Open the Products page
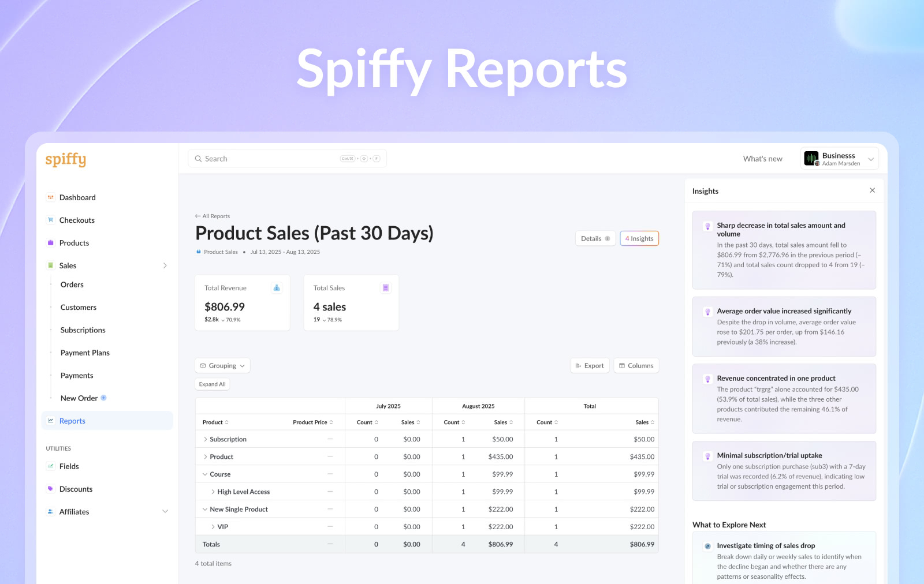This screenshot has width=924, height=584. pyautogui.click(x=74, y=243)
